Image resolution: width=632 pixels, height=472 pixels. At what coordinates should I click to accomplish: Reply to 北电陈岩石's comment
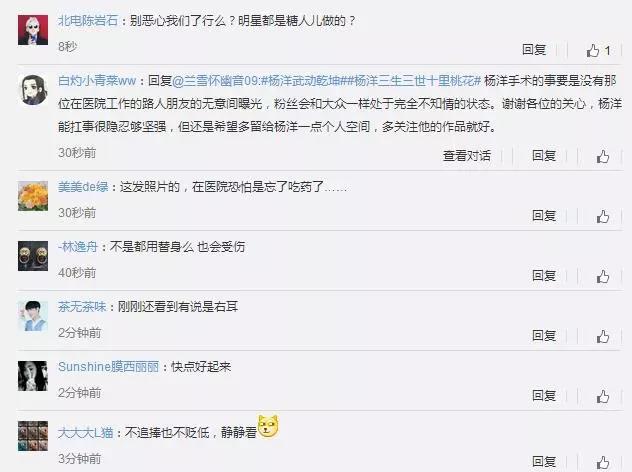pos(534,50)
